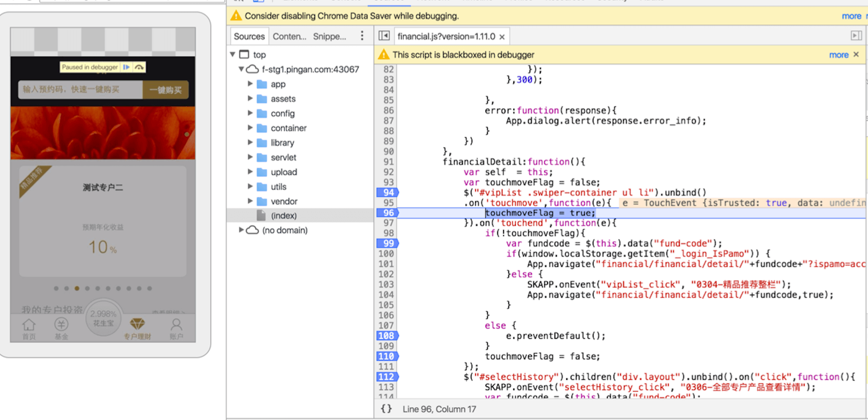Toggle breakpoint on line 99
Screen dimensions: 868x420
pyautogui.click(x=387, y=243)
